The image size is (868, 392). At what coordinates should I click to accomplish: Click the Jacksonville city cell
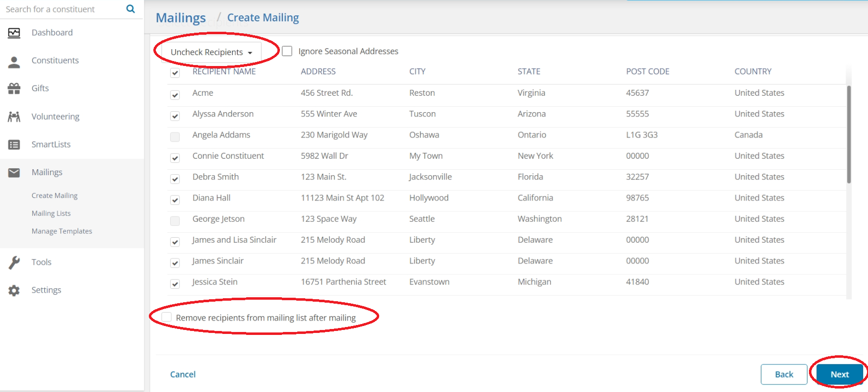[x=430, y=177]
